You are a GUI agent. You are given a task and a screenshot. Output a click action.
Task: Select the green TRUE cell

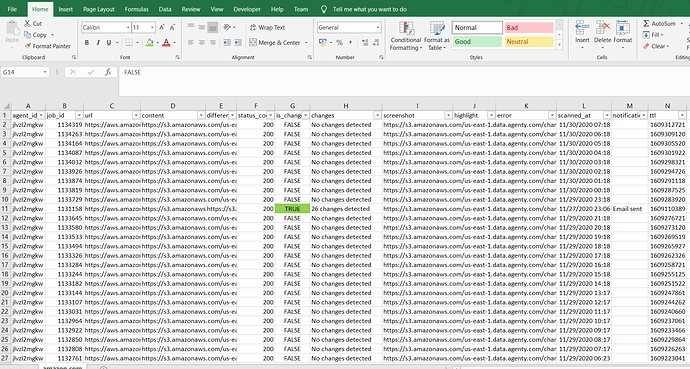point(292,209)
